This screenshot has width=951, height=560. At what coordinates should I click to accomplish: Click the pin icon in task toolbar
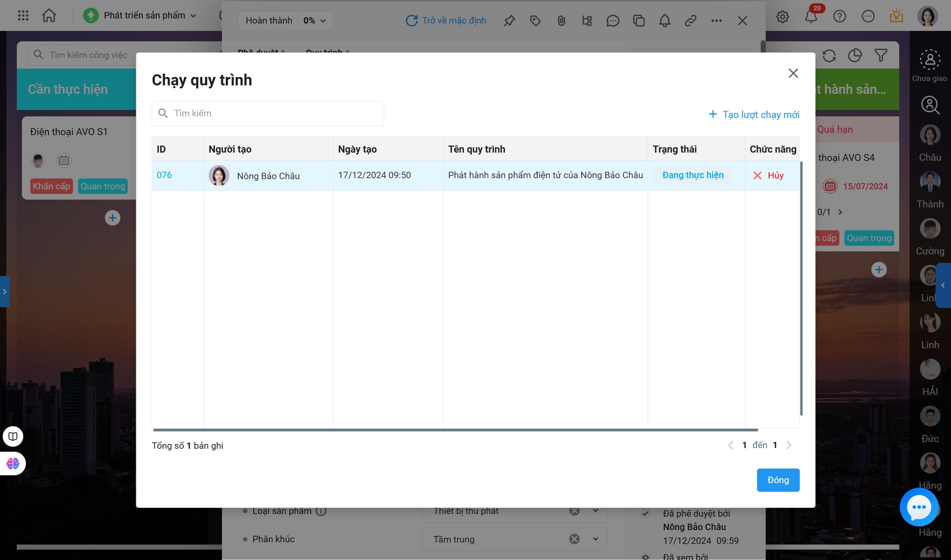509,21
